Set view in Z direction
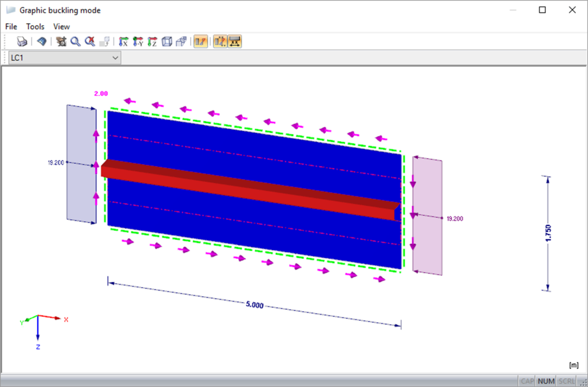 click(x=152, y=41)
